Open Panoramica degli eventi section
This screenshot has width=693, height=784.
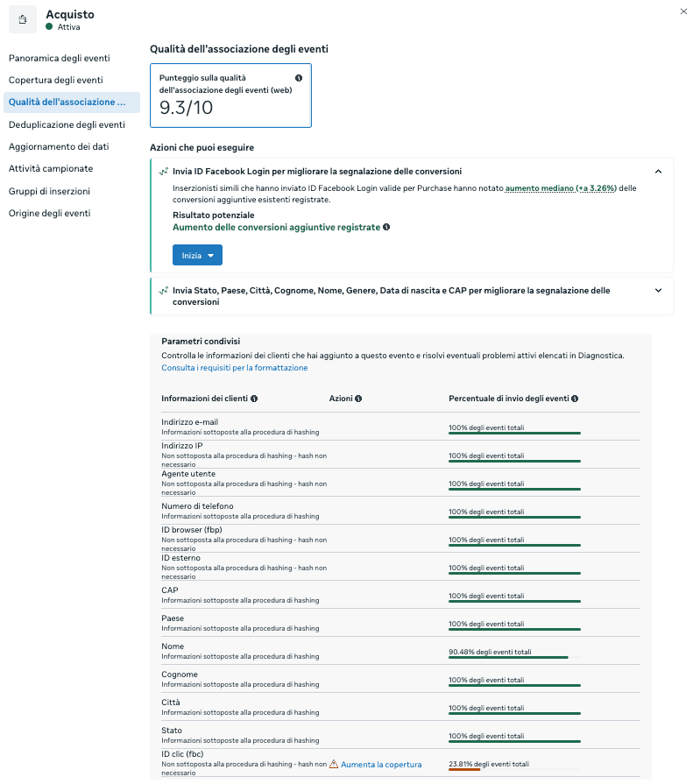[60, 58]
